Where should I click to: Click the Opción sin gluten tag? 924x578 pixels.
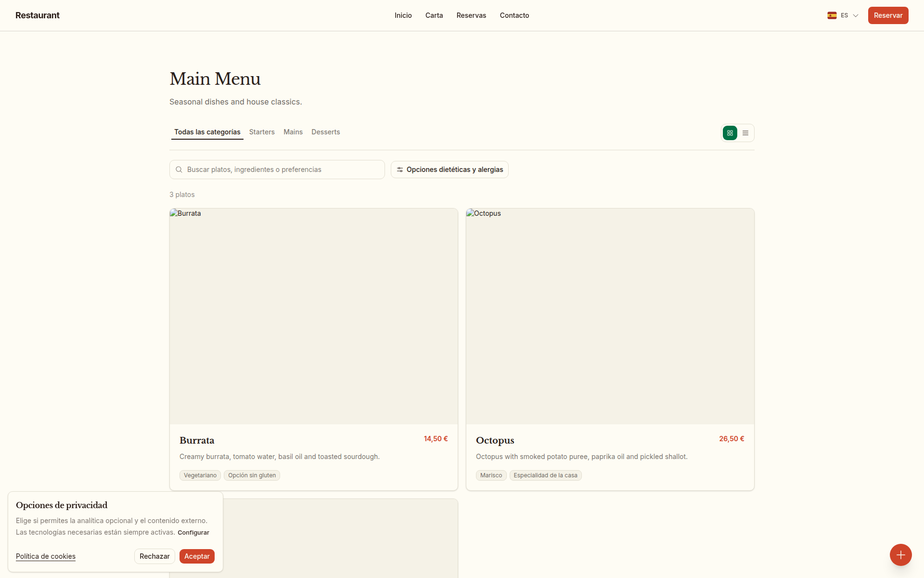[x=252, y=475]
